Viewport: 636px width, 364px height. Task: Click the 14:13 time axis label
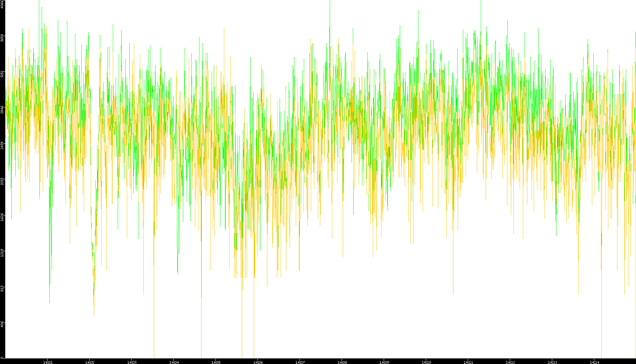(x=553, y=362)
